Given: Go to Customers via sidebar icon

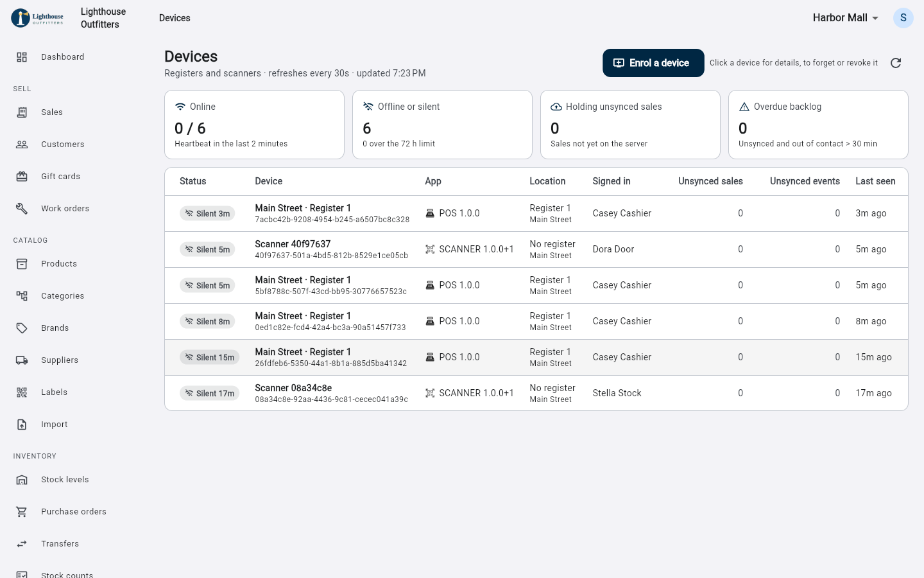Looking at the screenshot, I should pyautogui.click(x=22, y=144).
